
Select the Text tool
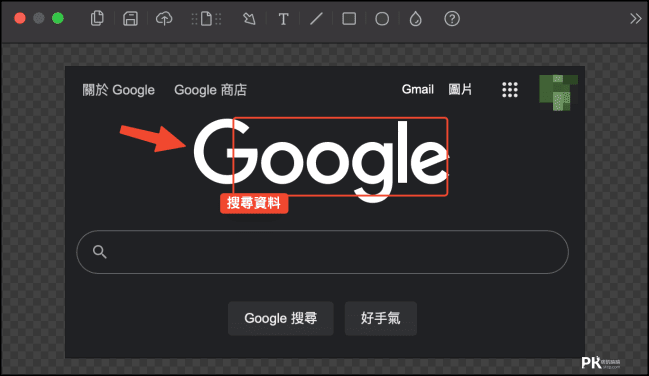[x=283, y=19]
